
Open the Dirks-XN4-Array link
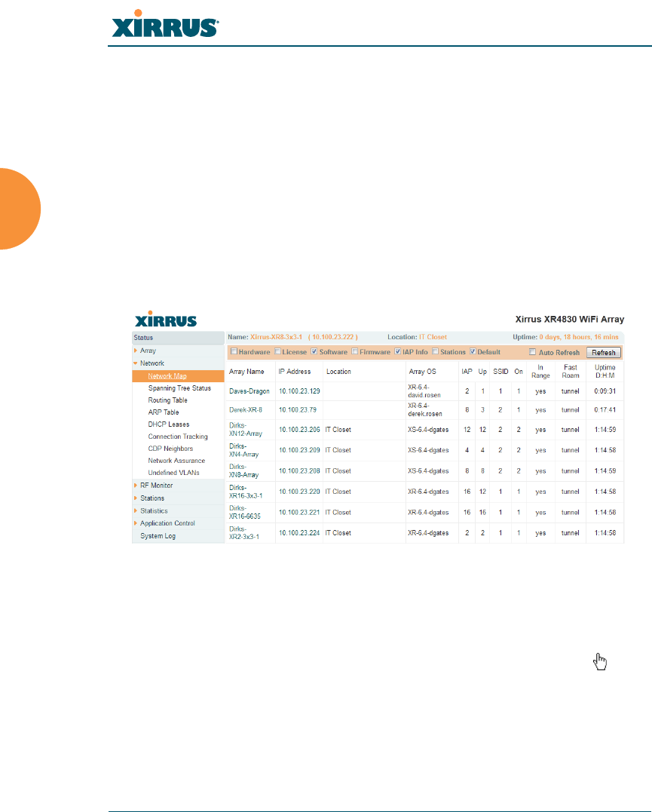pos(243,450)
